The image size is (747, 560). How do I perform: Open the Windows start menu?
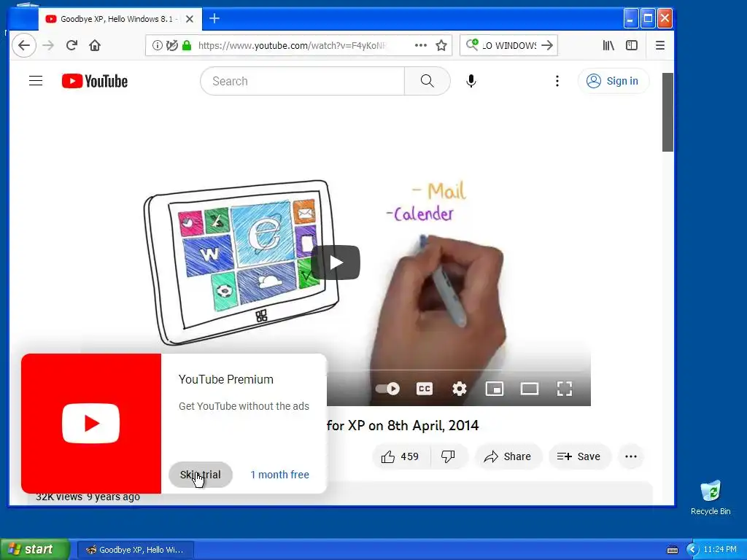coord(35,550)
